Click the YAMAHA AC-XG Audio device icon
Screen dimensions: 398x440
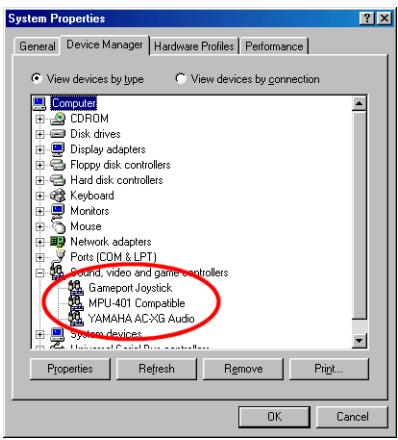point(76,318)
